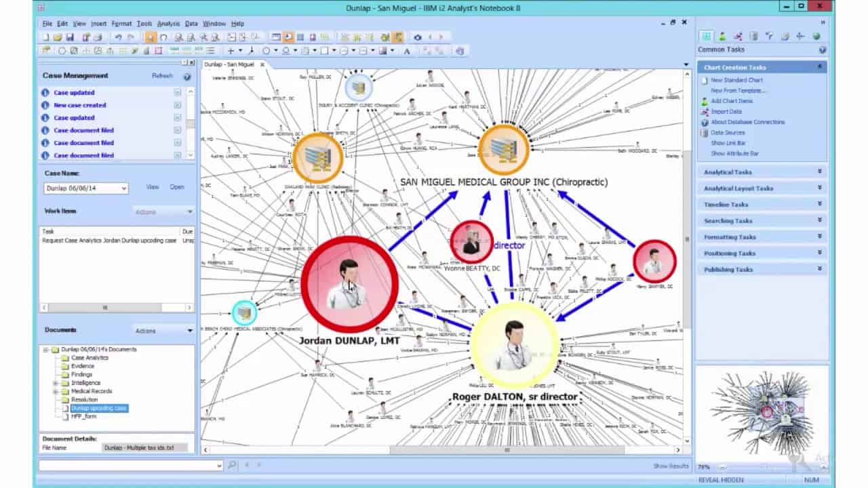
Task: Open the File menu
Action: (x=47, y=24)
